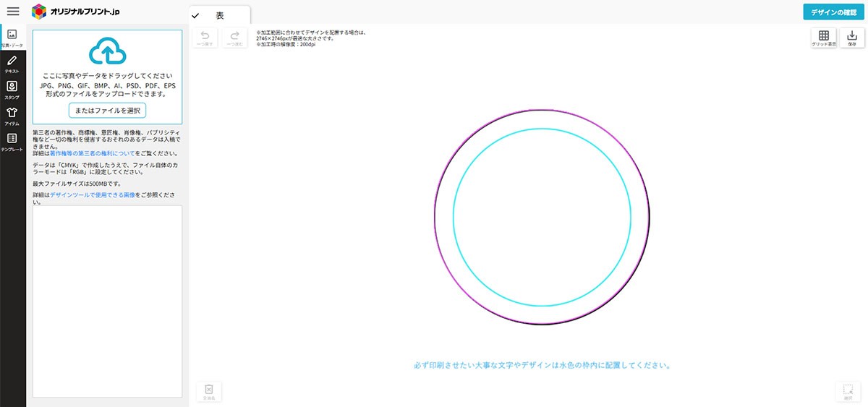This screenshot has height=407, width=868.
Task: Open the アイテム T-shirt panel
Action: point(12,116)
